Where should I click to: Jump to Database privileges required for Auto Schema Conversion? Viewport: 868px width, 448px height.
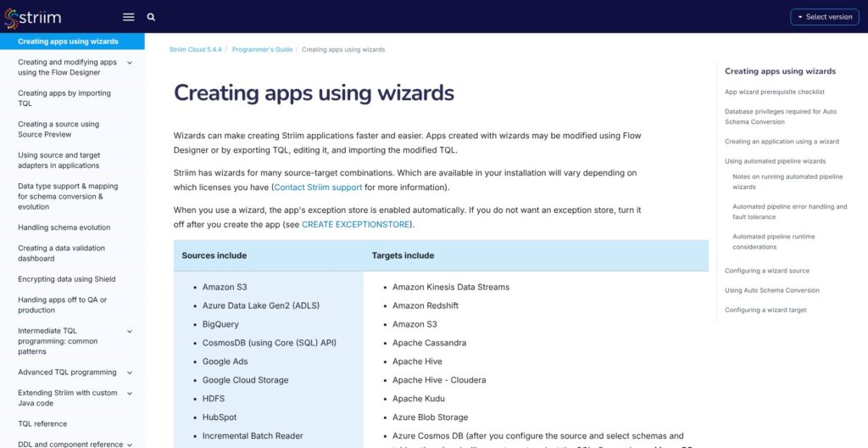781,116
